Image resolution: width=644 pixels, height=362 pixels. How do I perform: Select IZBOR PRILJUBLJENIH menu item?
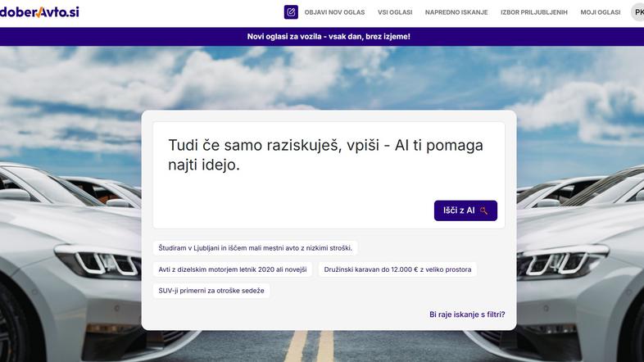click(x=533, y=12)
